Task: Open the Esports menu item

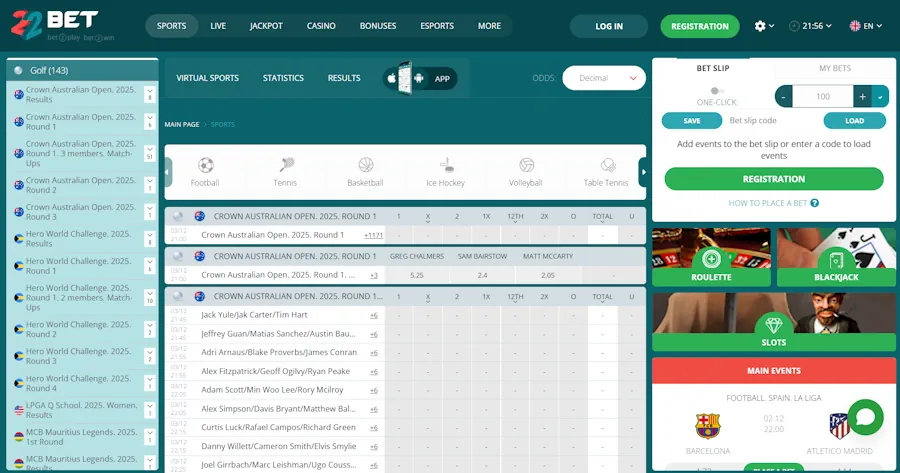Action: (437, 26)
